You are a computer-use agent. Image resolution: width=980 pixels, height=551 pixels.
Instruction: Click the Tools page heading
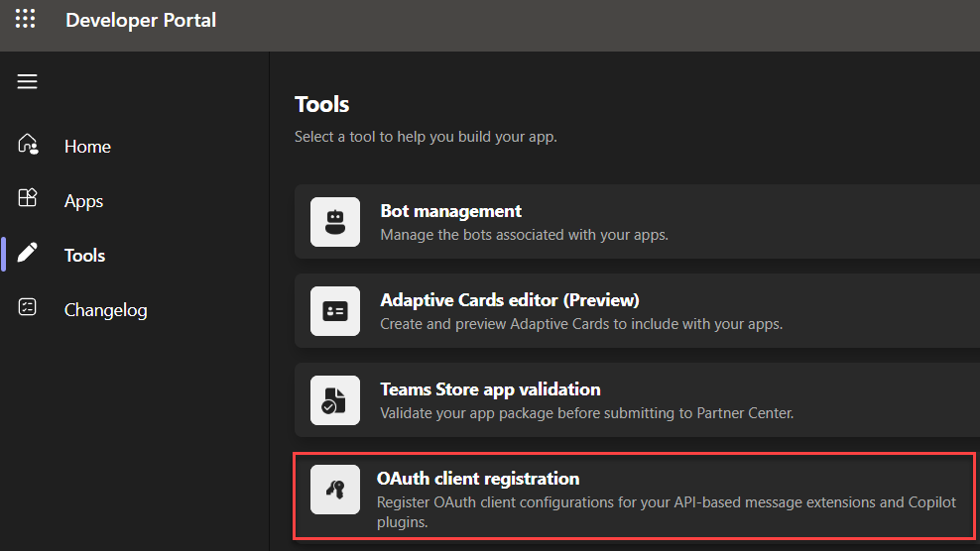(x=322, y=104)
